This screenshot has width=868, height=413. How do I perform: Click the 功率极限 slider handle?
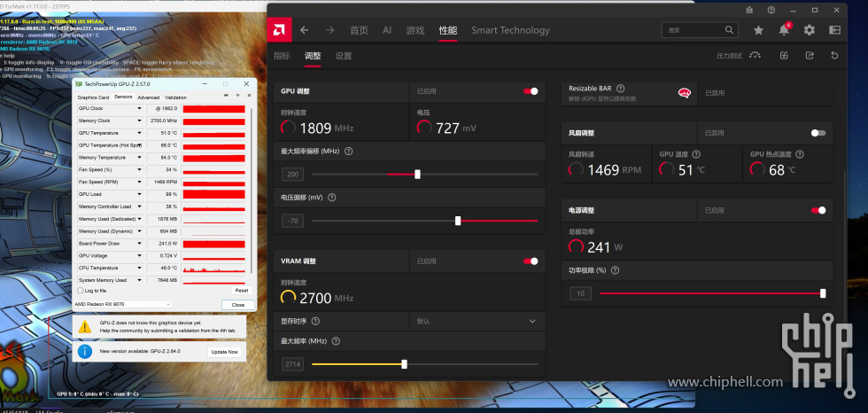click(823, 293)
